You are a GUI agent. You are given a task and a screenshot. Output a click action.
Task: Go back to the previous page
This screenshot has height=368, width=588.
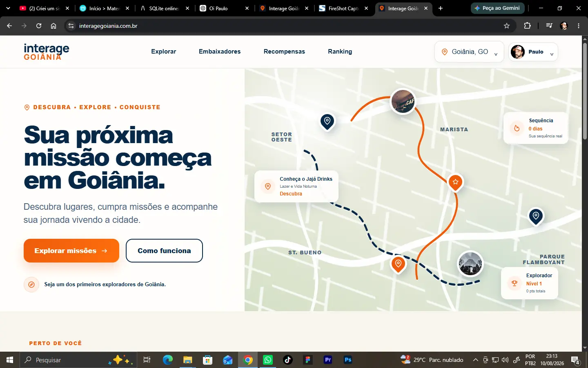[x=9, y=26]
